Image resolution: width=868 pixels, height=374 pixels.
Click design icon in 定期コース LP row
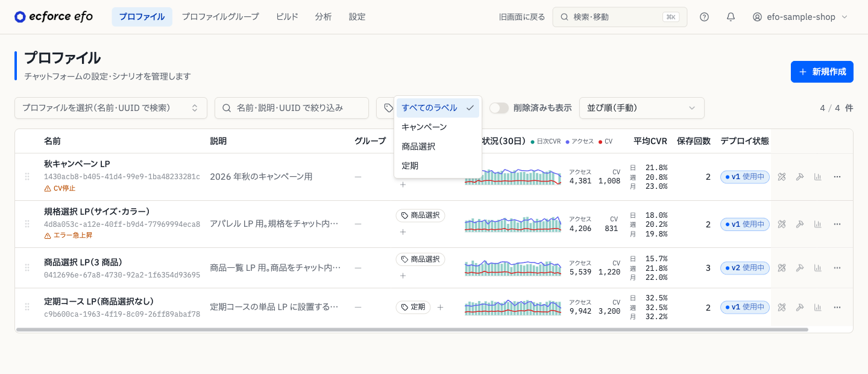(782, 307)
